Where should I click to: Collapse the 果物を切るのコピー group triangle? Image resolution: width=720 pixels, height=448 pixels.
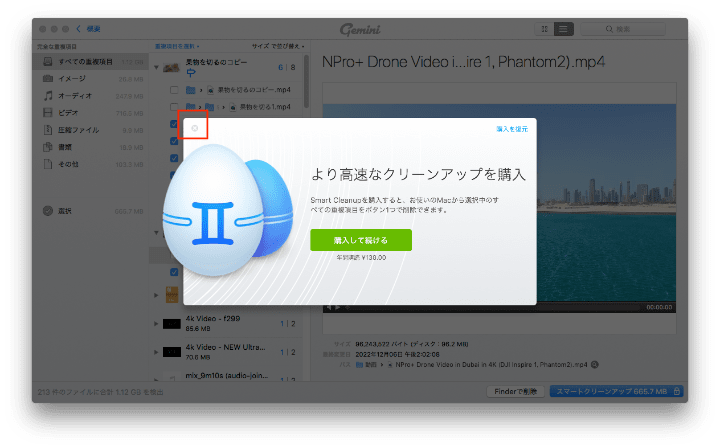click(157, 67)
